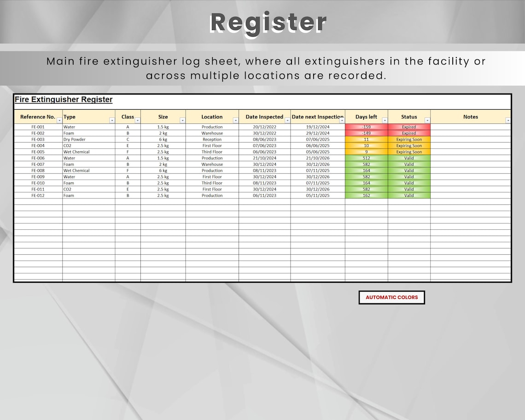Screen dimensions: 525x420
Task: Select the red Expired status cell for FE-002
Action: coord(409,133)
